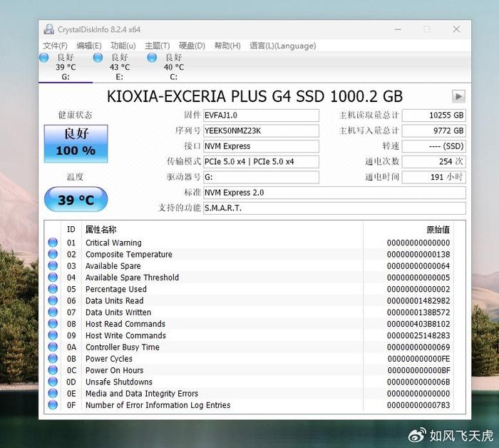Click status orb for Percentage Used row

click(x=53, y=289)
